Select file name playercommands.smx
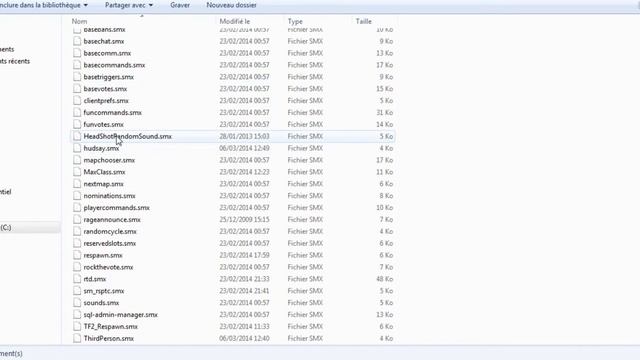Viewport: 640px width, 360px height. click(x=117, y=207)
